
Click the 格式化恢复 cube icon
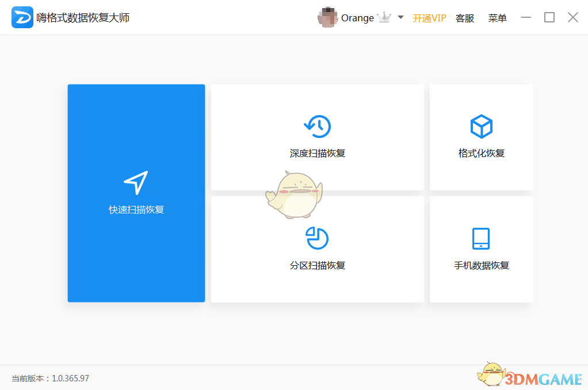[481, 127]
